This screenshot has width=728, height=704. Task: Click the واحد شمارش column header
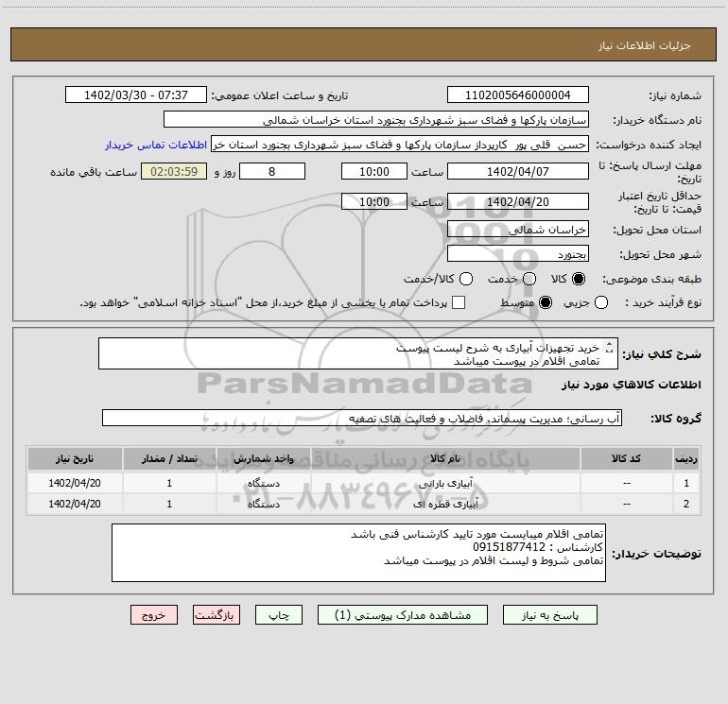click(263, 458)
